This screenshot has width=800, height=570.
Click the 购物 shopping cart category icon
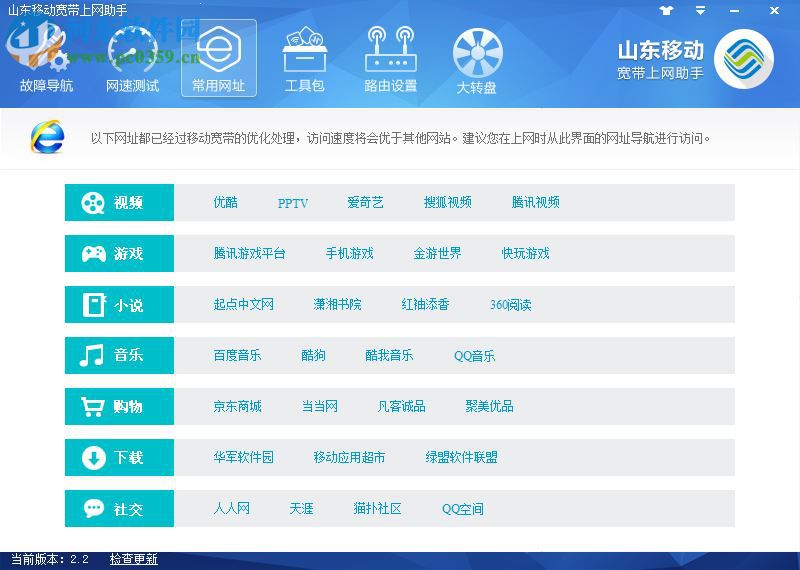(x=93, y=407)
